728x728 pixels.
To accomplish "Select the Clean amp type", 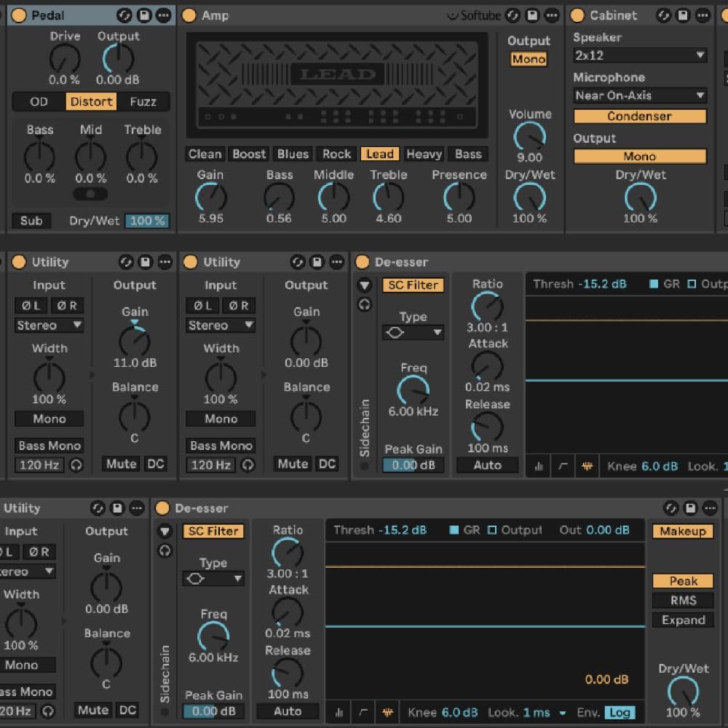I will (x=205, y=154).
